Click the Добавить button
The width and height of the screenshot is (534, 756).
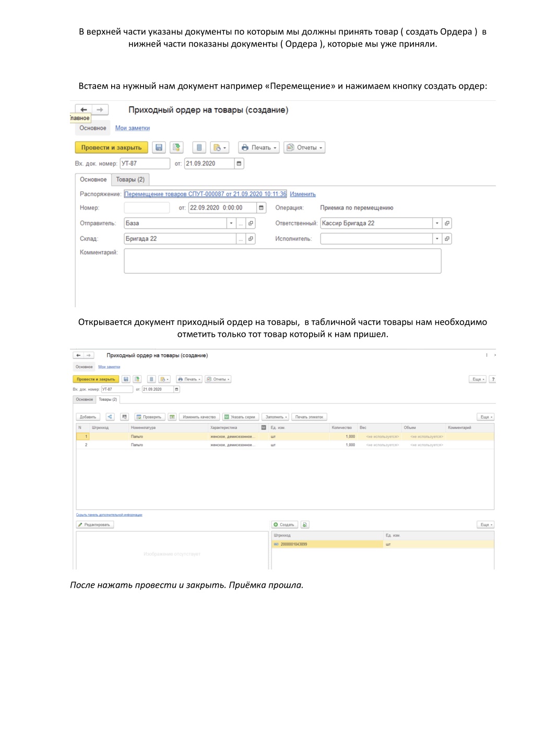tap(88, 417)
